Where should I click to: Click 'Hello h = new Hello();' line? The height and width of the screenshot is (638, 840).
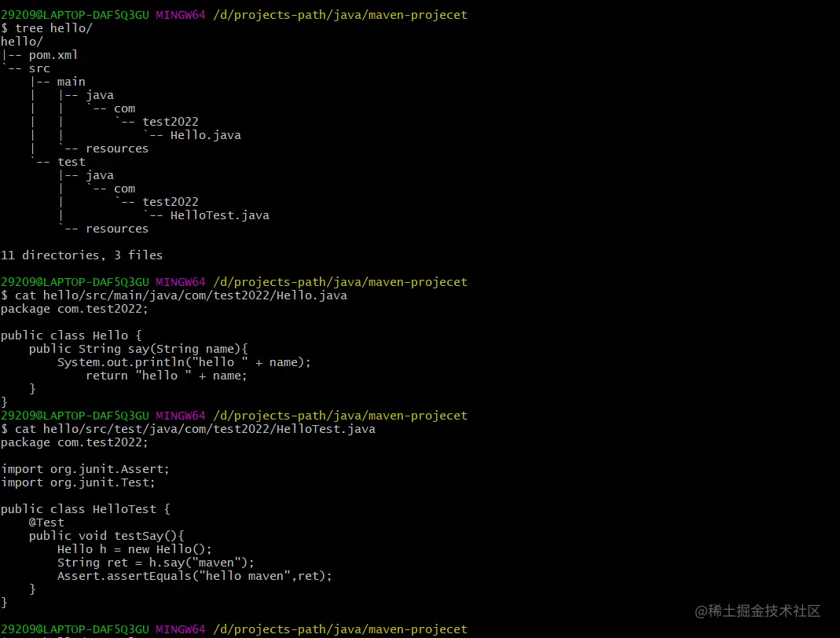[134, 549]
